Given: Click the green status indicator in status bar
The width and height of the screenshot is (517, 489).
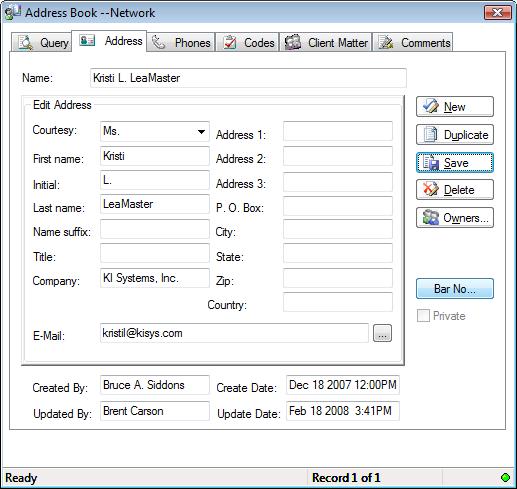Looking at the screenshot, I should click(505, 477).
